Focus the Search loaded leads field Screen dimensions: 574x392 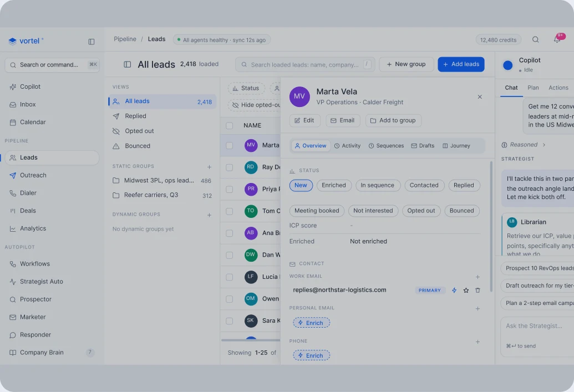point(305,65)
